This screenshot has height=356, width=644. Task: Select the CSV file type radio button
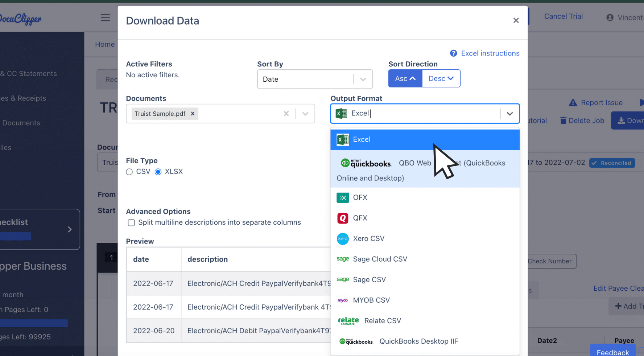129,172
